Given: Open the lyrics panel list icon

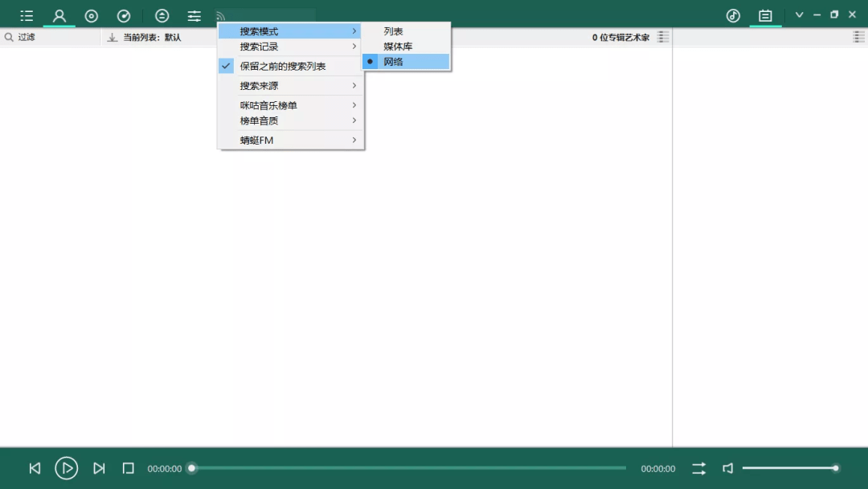Looking at the screenshot, I should pos(765,15).
